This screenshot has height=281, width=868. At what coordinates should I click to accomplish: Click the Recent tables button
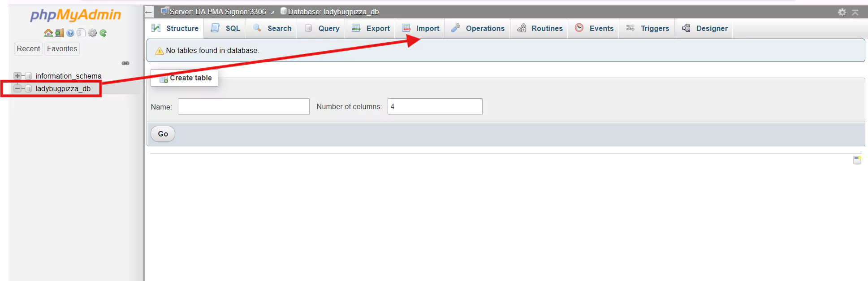[28, 48]
